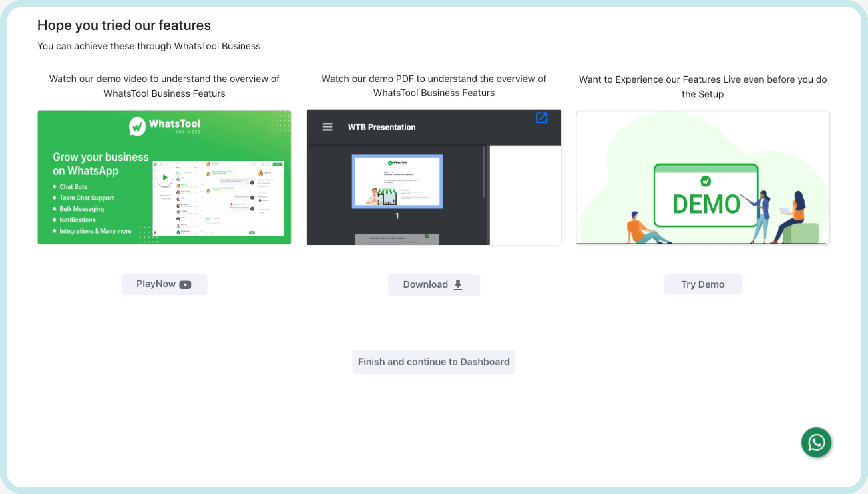Click the Try Demo button

(703, 284)
